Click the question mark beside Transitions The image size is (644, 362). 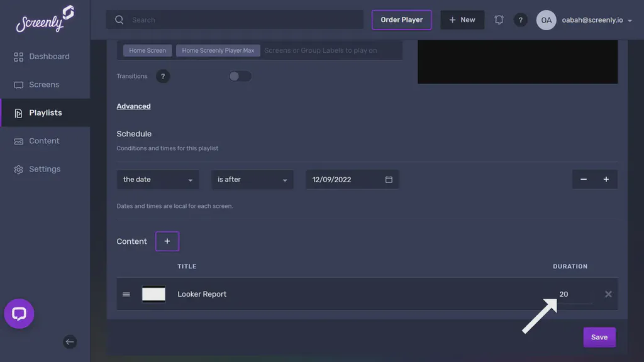pos(162,76)
